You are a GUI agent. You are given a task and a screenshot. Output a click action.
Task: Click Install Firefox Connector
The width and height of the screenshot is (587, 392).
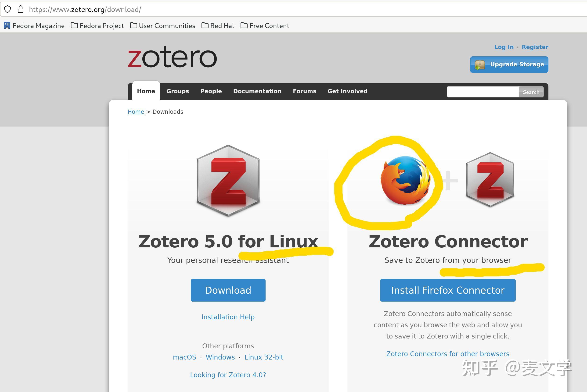447,290
